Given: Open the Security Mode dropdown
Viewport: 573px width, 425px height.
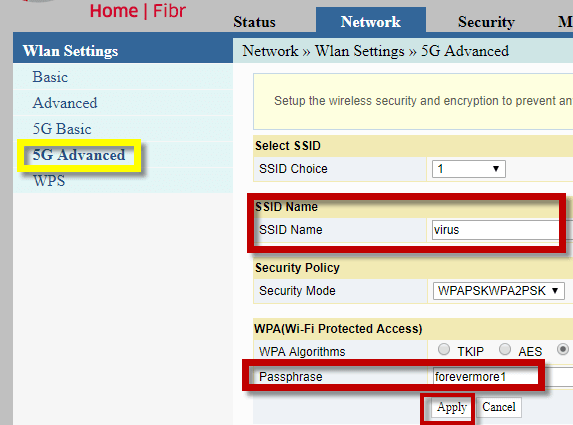Looking at the screenshot, I should click(x=498, y=291).
